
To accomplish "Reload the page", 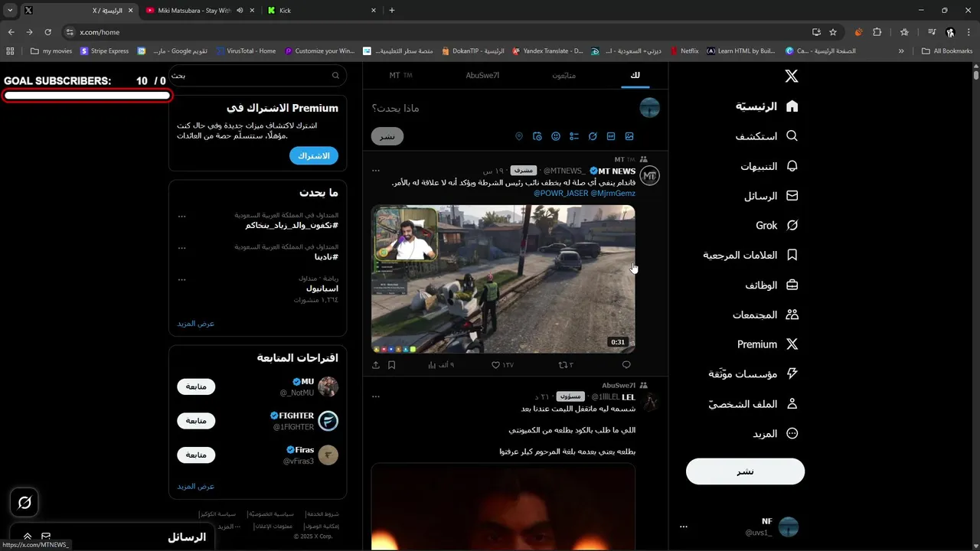I will 47,32.
